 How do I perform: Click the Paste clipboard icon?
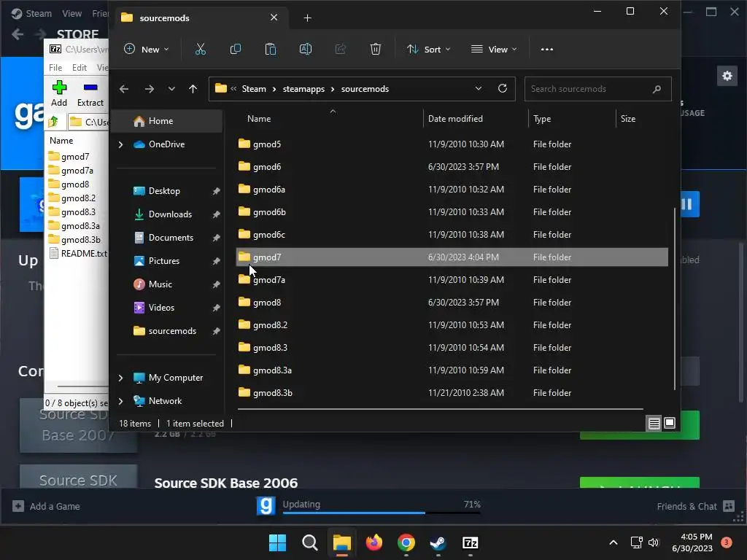point(271,49)
